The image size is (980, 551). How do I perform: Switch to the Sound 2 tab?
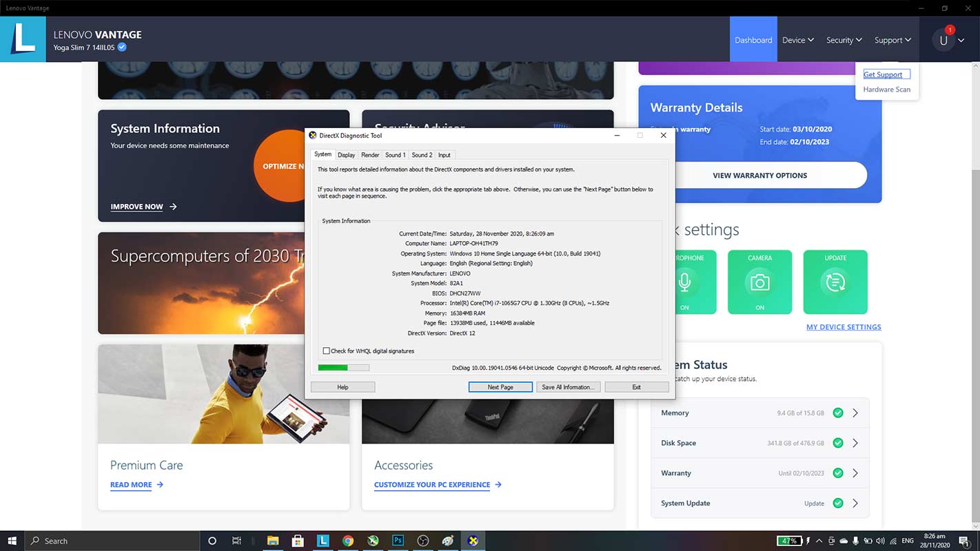coord(422,155)
